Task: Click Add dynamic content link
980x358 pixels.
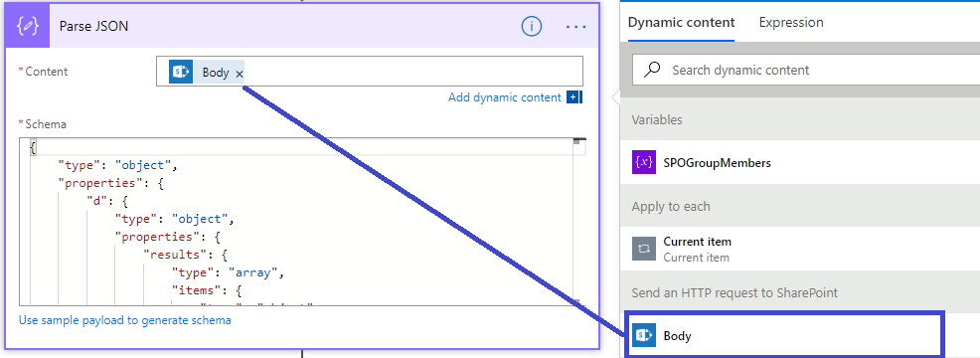Action: [x=505, y=97]
